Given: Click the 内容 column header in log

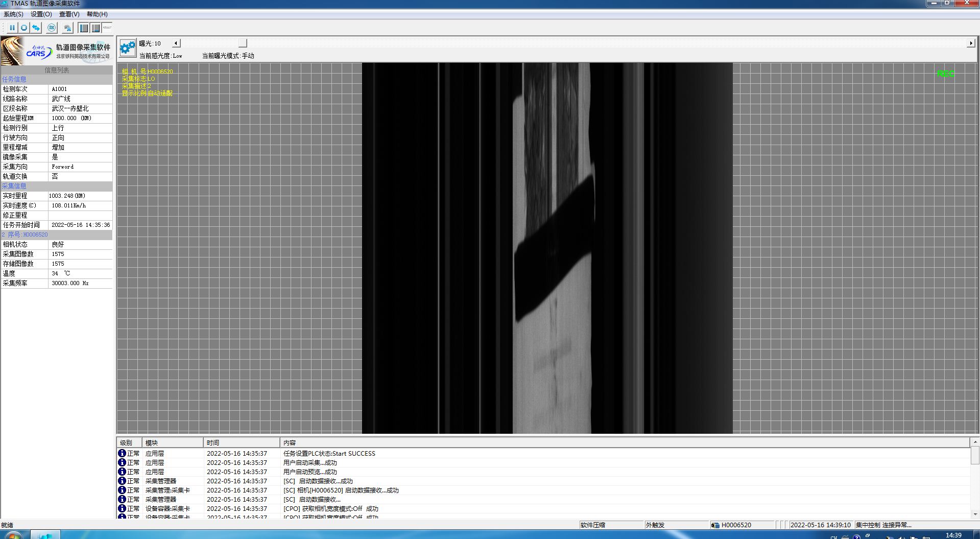Looking at the screenshot, I should point(290,442).
